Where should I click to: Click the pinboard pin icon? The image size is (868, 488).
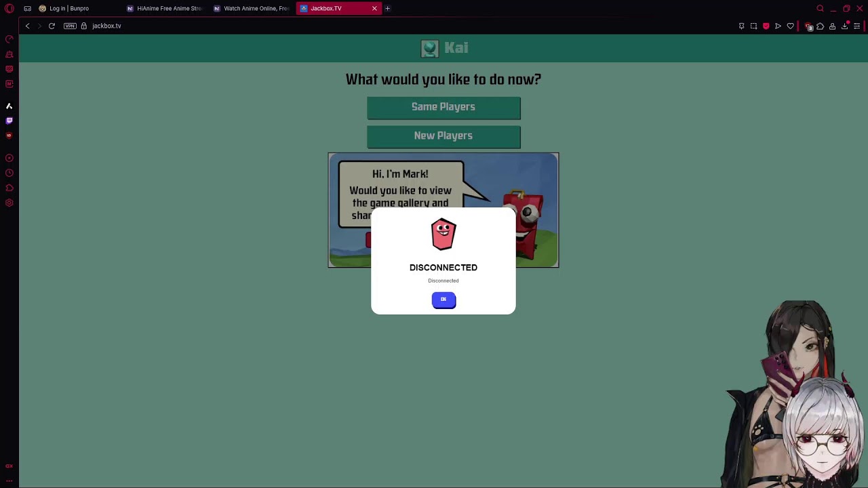pyautogui.click(x=741, y=26)
